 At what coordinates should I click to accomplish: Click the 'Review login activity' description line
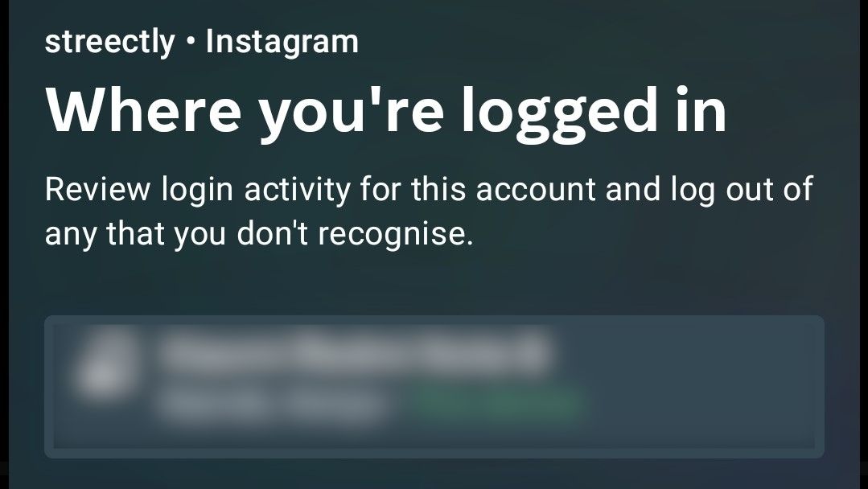coord(429,190)
